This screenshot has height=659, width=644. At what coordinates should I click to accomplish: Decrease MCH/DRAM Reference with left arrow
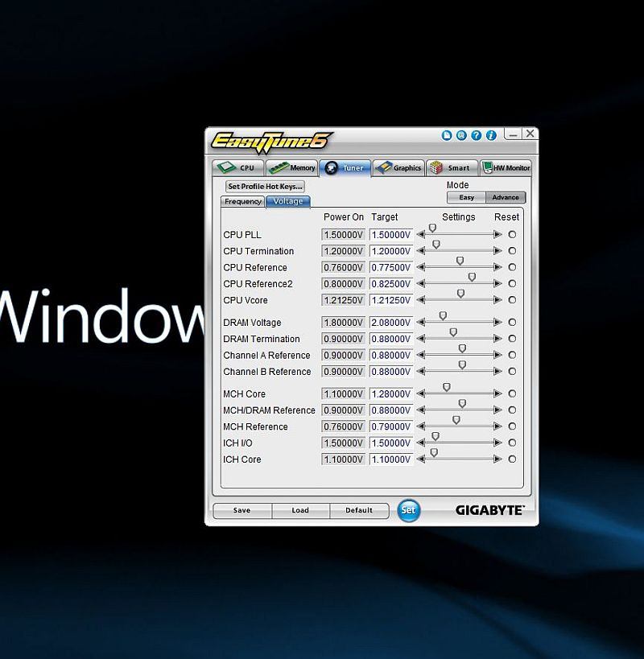[421, 410]
